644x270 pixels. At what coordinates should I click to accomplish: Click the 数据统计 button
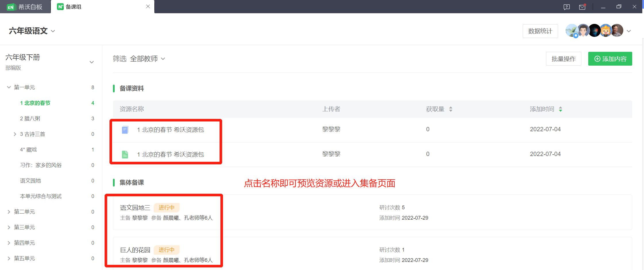point(540,31)
